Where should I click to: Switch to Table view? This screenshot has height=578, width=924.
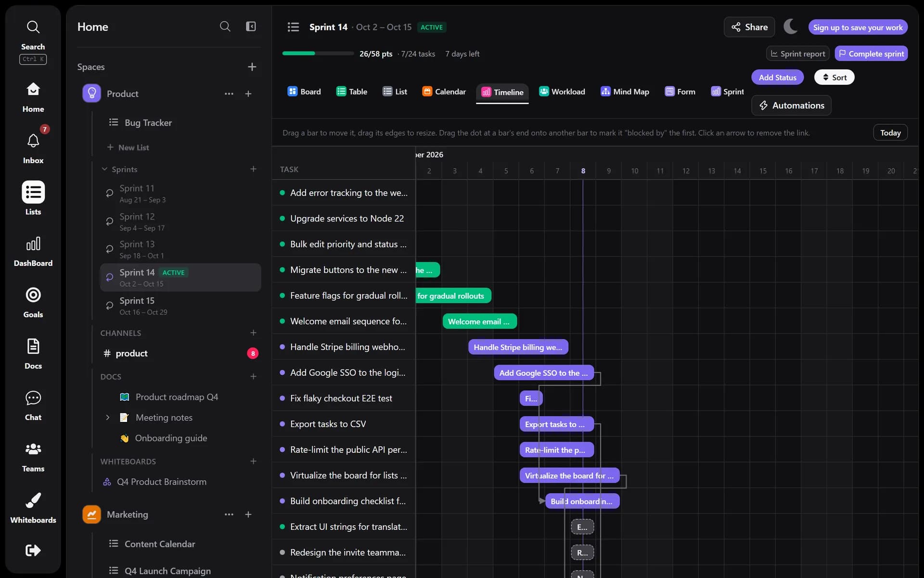click(352, 92)
